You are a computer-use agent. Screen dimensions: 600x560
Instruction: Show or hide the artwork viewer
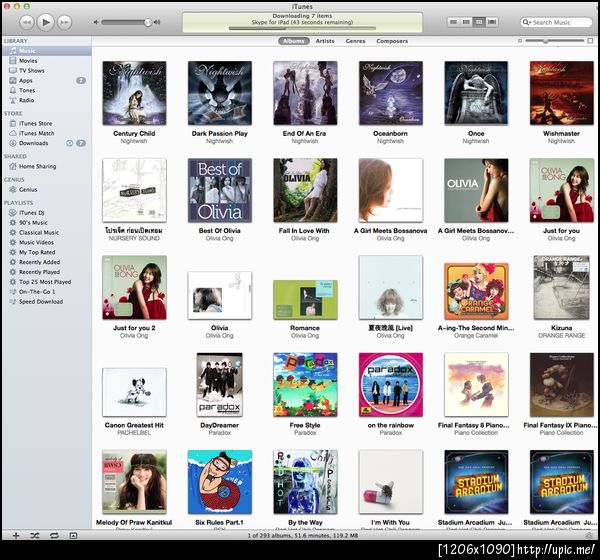coord(73,536)
